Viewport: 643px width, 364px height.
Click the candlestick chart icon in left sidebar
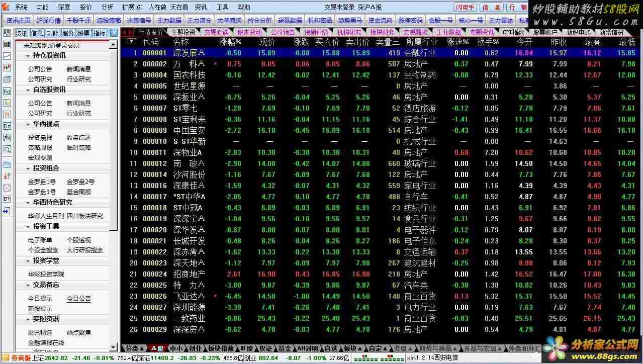tap(7, 68)
